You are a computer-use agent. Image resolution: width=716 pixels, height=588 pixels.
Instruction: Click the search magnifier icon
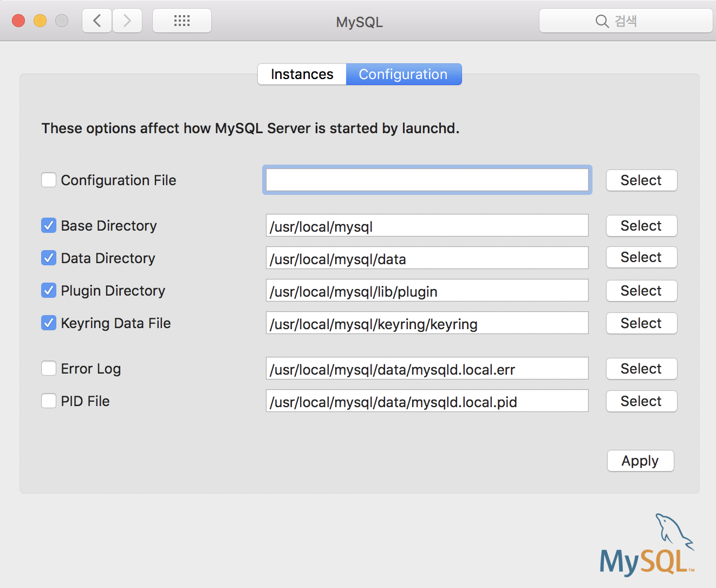(x=602, y=21)
